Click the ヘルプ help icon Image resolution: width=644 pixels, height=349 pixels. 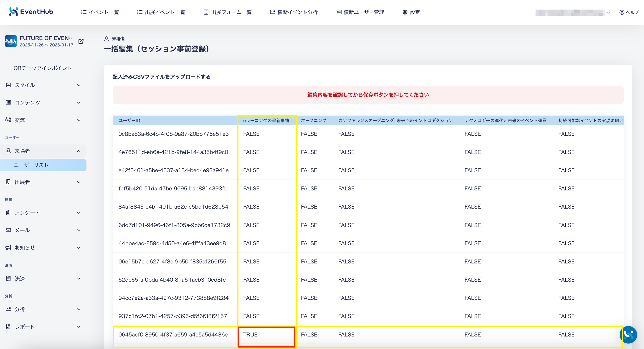click(x=621, y=12)
